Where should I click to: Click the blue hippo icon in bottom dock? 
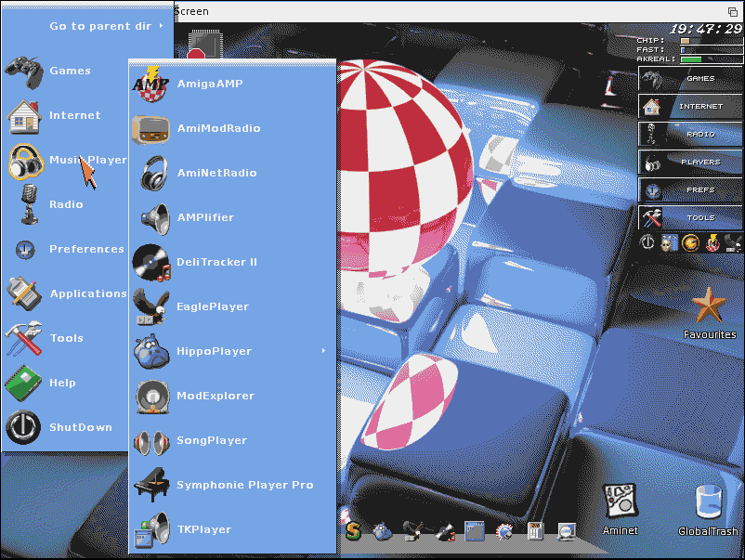(x=382, y=531)
